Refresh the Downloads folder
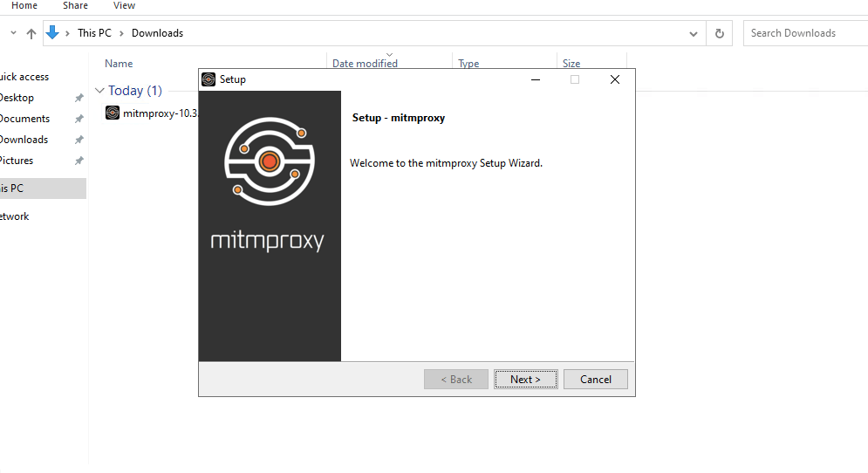868x473 pixels. pos(719,33)
